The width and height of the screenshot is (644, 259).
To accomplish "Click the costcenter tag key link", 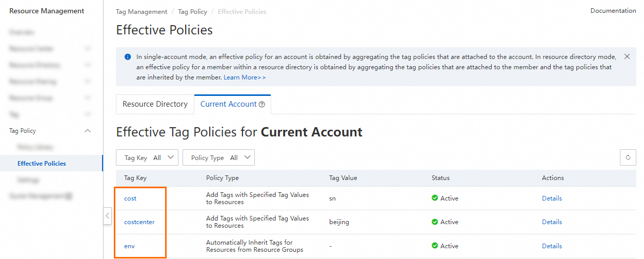I will (139, 222).
